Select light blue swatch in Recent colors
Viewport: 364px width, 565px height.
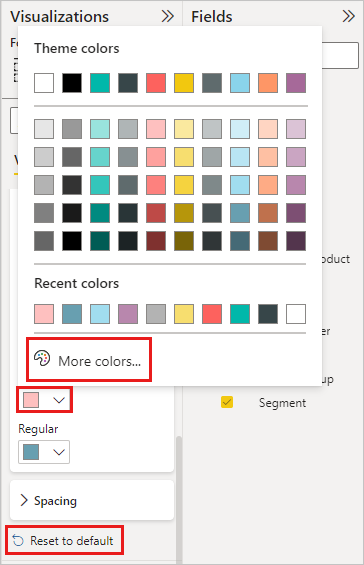[100, 314]
